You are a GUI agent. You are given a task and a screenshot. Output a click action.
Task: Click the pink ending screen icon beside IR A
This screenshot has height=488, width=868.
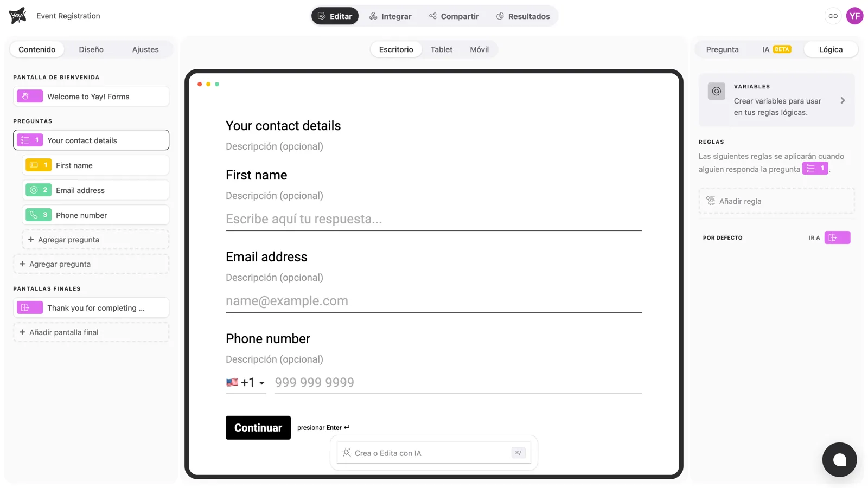pyautogui.click(x=837, y=237)
